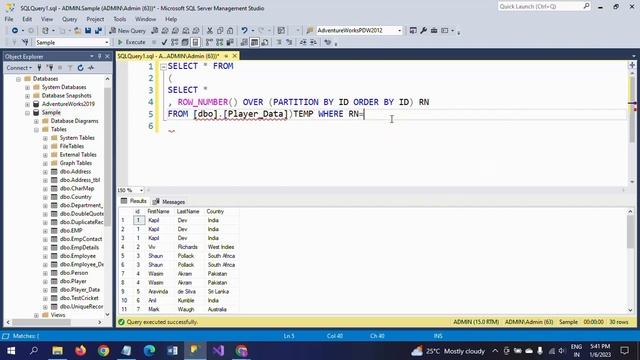Click the Activity Monitor pulse icon

tap(91, 68)
